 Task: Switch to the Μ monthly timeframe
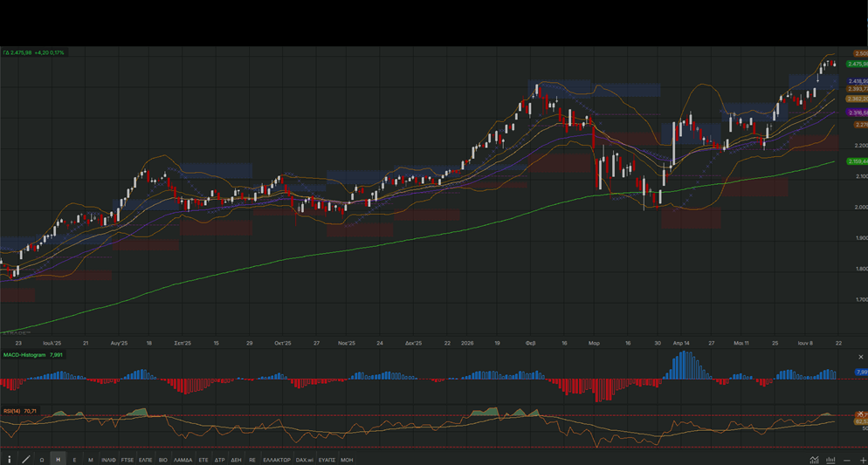point(91,460)
